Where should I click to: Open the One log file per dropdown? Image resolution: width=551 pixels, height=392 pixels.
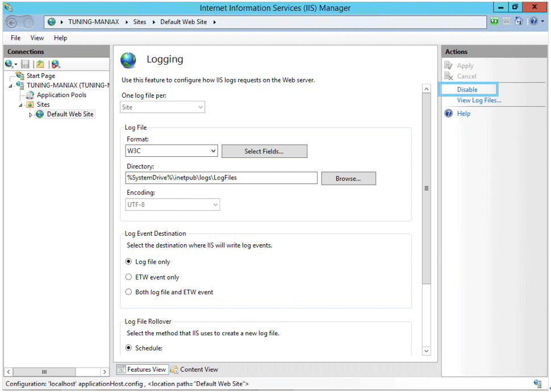tap(162, 107)
